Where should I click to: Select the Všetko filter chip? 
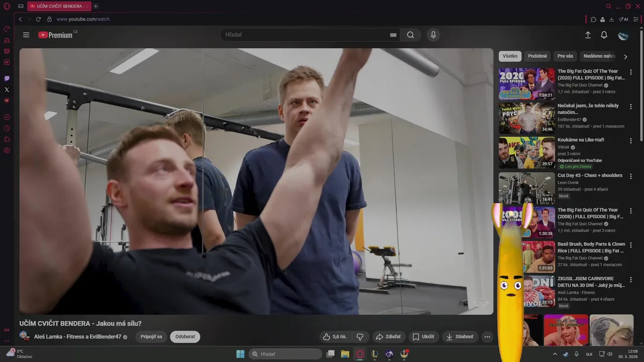(x=510, y=56)
